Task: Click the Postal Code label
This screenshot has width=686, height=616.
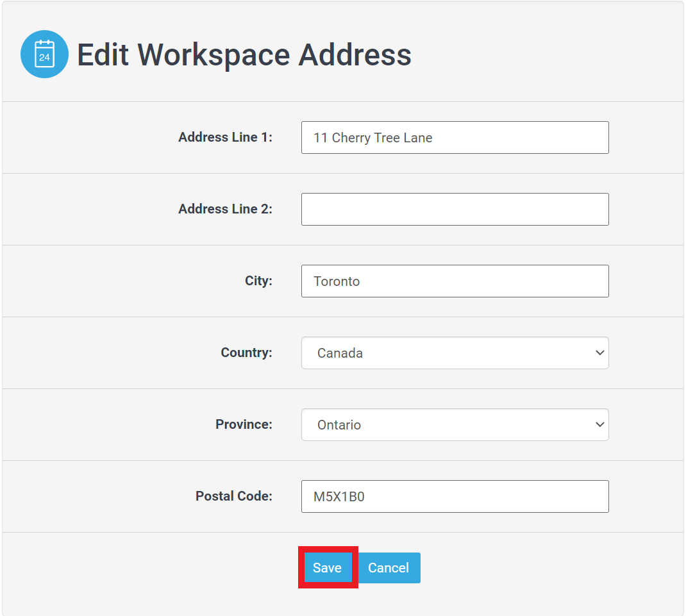Action: click(235, 496)
